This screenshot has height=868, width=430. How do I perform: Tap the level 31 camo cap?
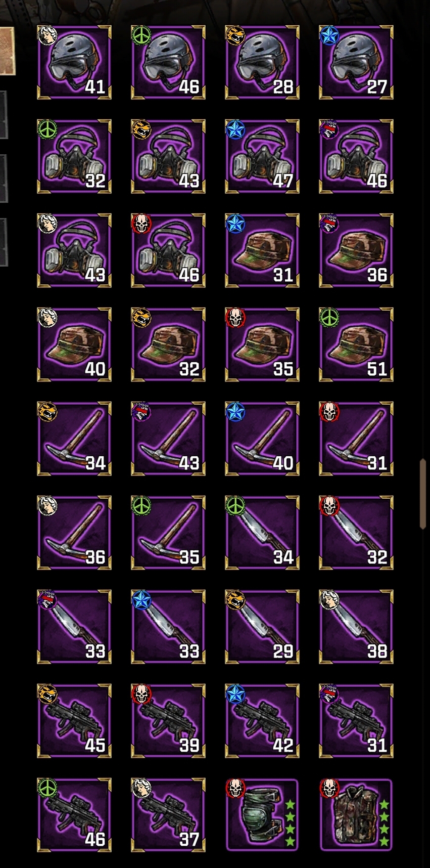point(262,250)
